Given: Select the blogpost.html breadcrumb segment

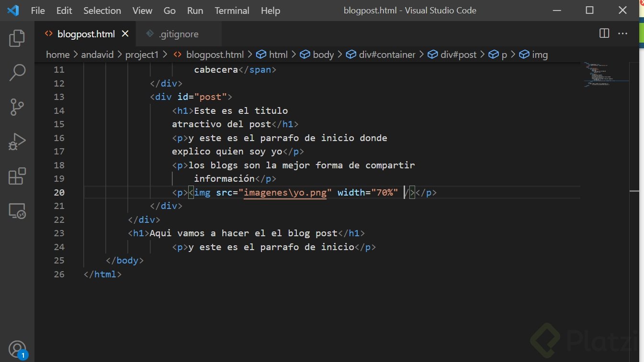Looking at the screenshot, I should pos(209,55).
